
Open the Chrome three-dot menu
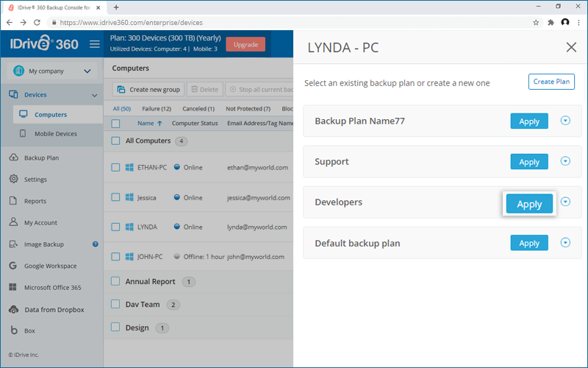[x=579, y=23]
